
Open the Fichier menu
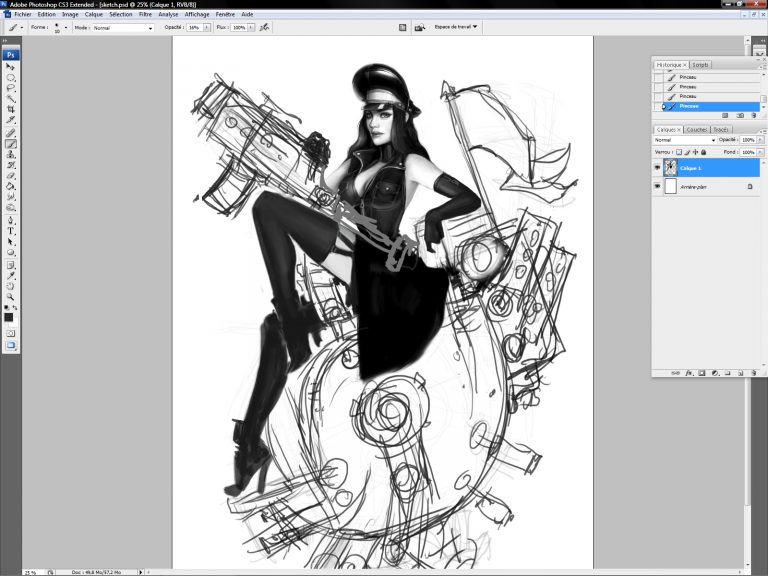[23, 15]
